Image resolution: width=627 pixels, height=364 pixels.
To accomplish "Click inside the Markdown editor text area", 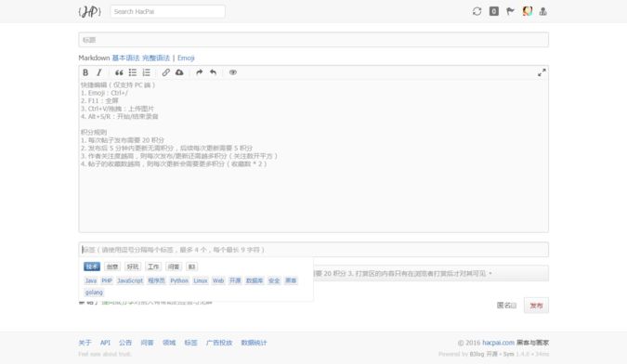I will (x=314, y=156).
